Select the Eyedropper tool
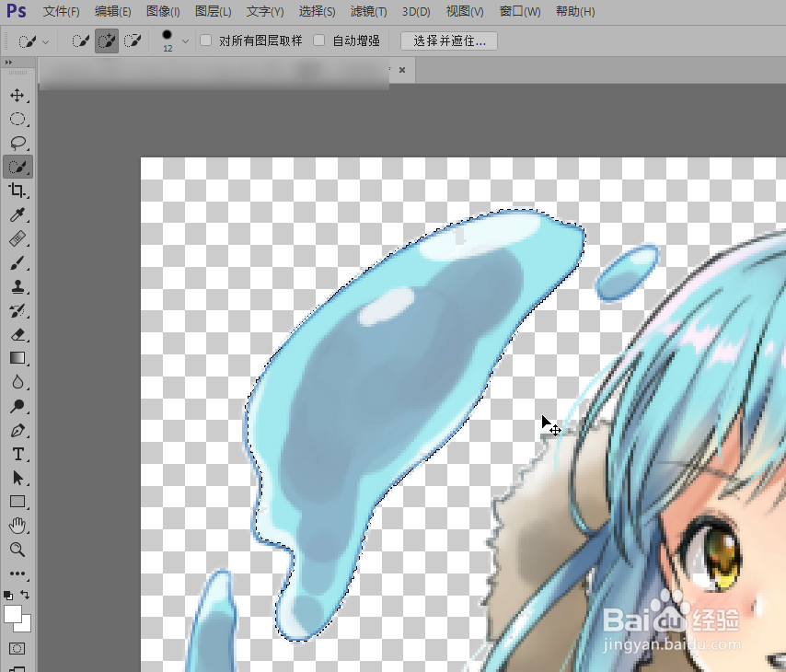This screenshot has height=672, width=786. tap(17, 214)
